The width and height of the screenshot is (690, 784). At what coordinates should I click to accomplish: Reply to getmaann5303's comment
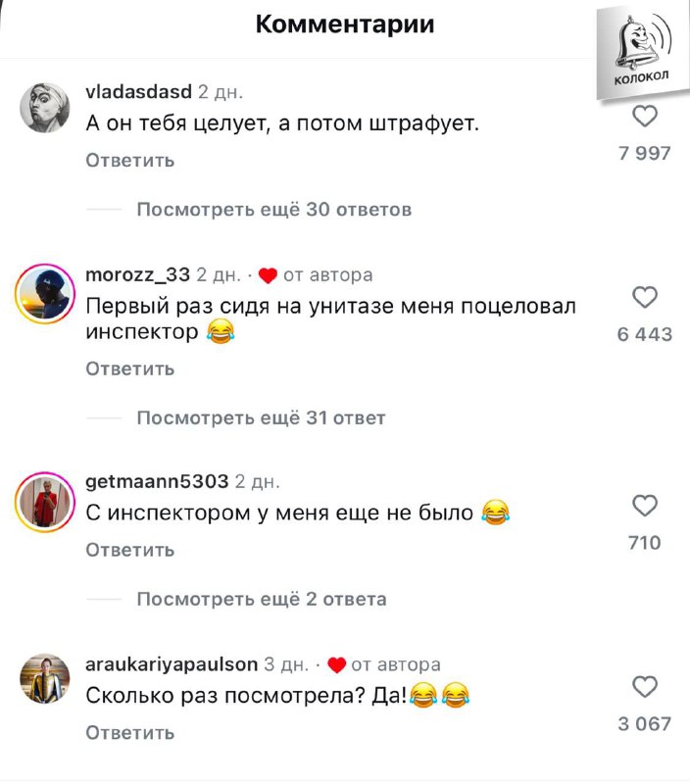[x=130, y=550]
